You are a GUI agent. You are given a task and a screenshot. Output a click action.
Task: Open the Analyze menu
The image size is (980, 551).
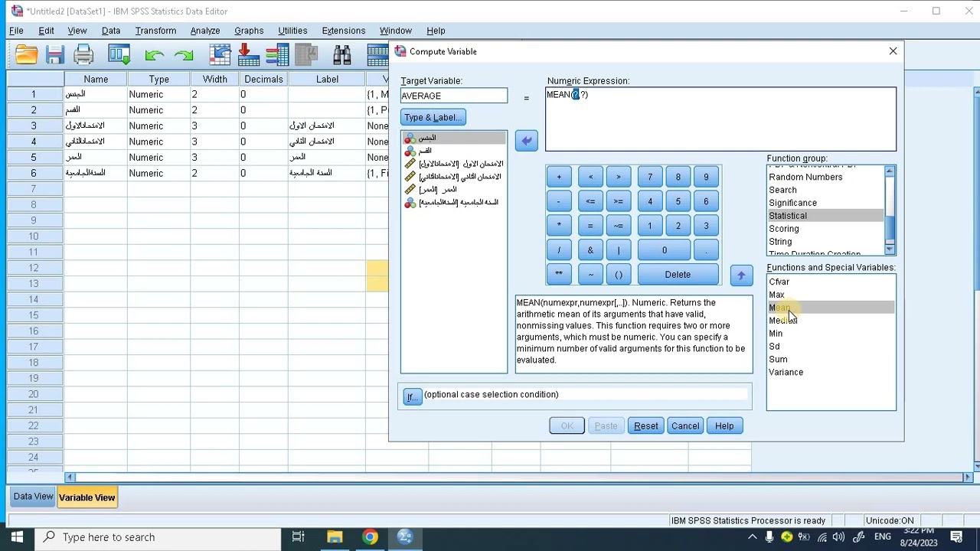point(205,31)
